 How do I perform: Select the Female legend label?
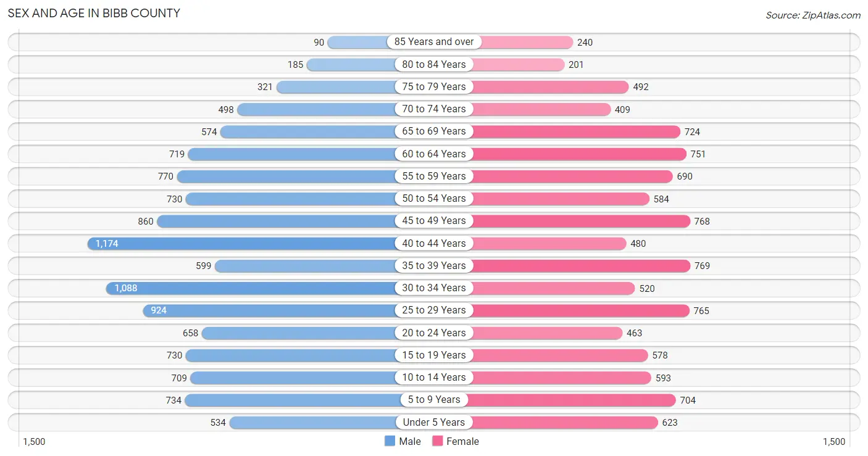(x=463, y=441)
